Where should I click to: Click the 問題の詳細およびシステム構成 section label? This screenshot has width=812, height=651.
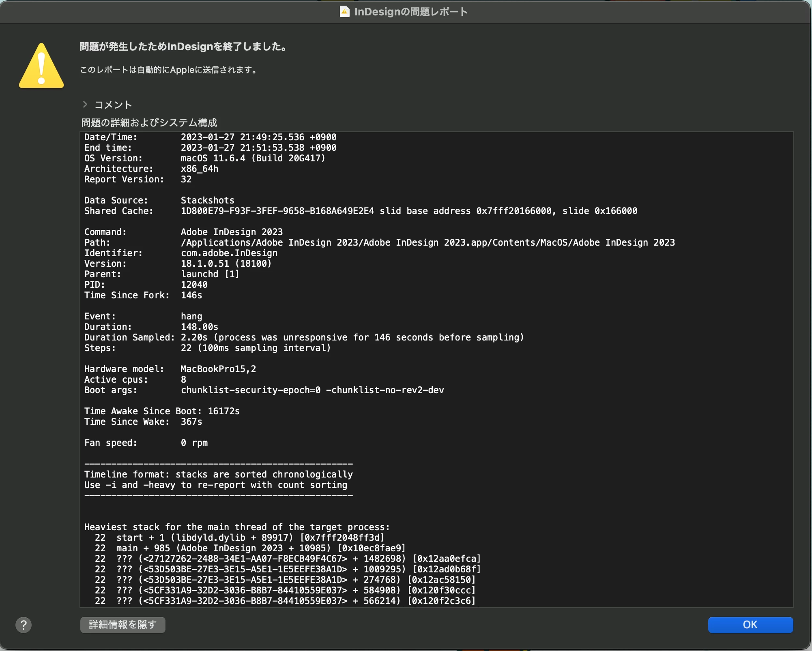pos(149,122)
